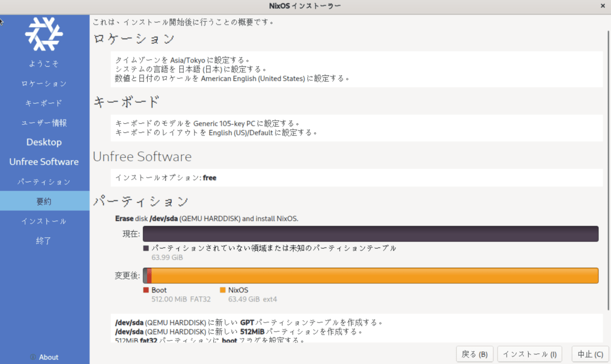Select the ようこそ step in sidebar
611x364 pixels.
(x=44, y=64)
